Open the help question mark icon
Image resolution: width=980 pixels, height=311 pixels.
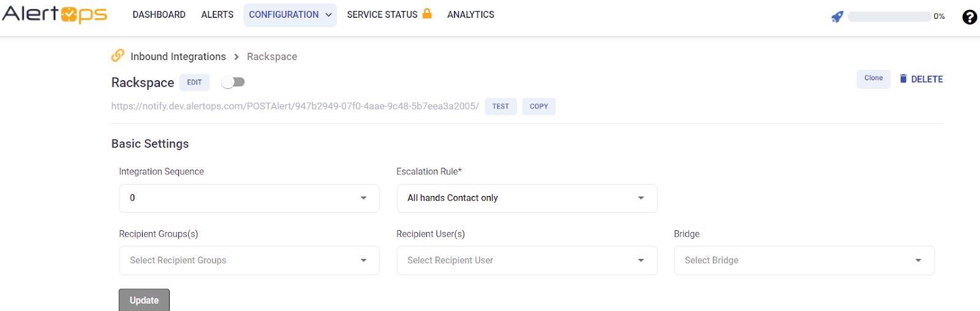click(969, 17)
